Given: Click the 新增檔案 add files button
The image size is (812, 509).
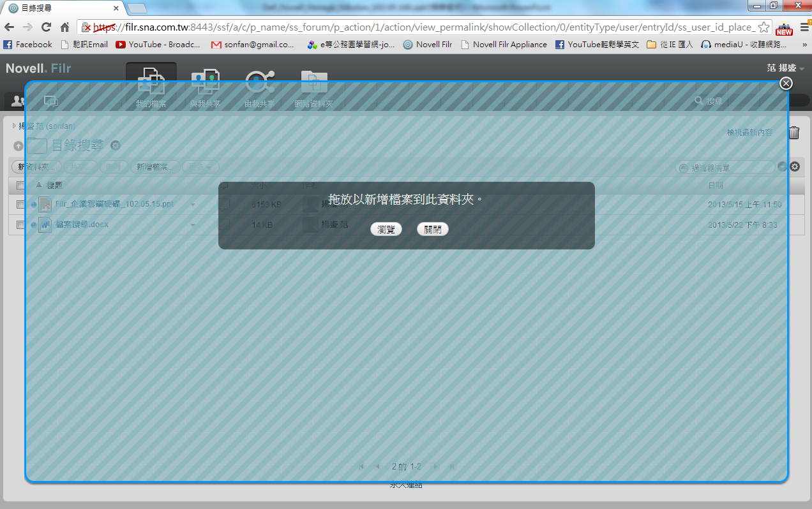Looking at the screenshot, I should point(154,166).
